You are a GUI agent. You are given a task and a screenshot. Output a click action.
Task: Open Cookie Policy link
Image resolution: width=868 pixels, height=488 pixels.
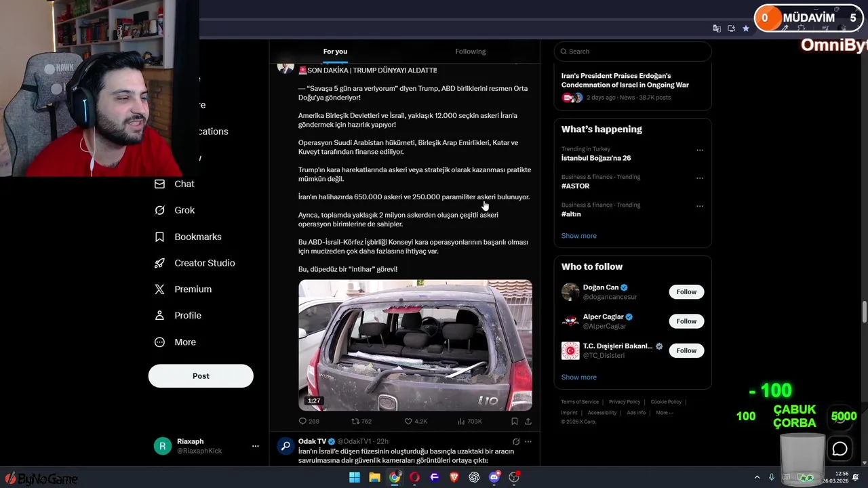tap(666, 402)
